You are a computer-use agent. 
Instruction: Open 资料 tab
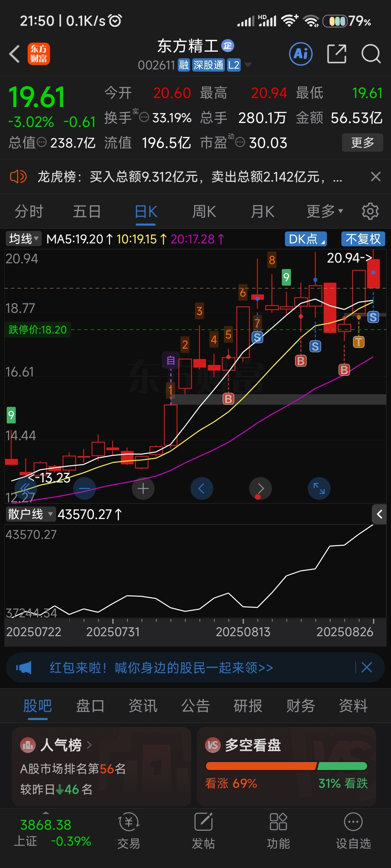point(353,706)
